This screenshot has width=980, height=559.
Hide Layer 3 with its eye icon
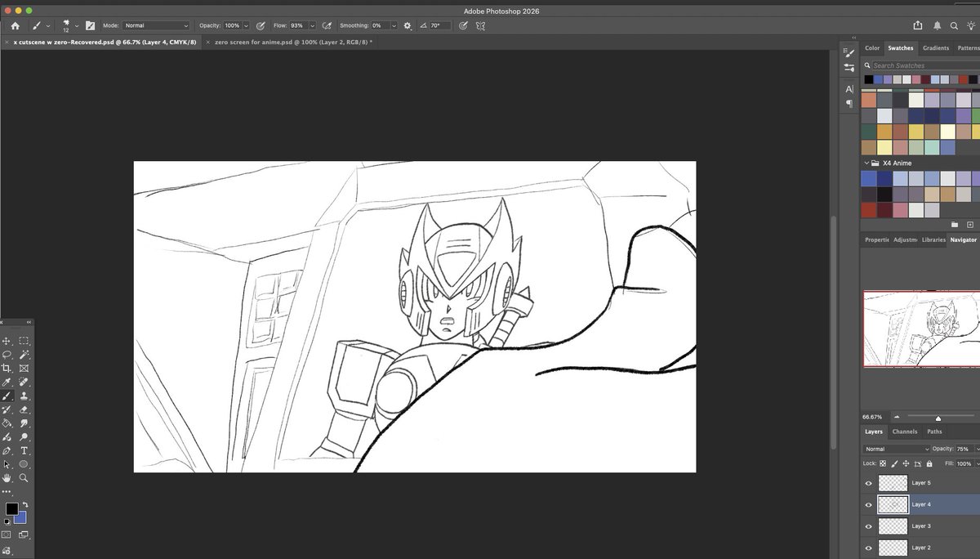click(868, 525)
